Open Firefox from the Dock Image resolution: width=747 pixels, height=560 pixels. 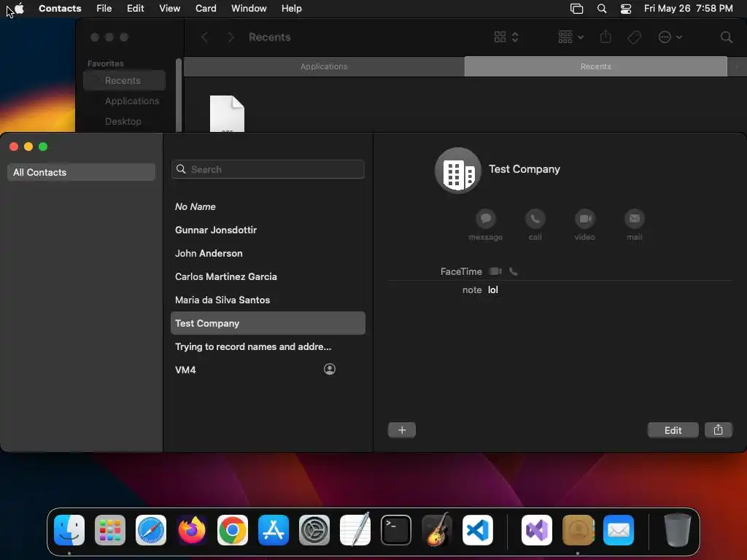[x=192, y=530]
